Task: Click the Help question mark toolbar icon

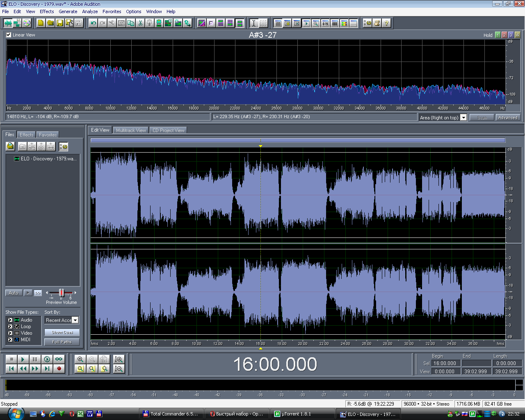Action: (386, 23)
